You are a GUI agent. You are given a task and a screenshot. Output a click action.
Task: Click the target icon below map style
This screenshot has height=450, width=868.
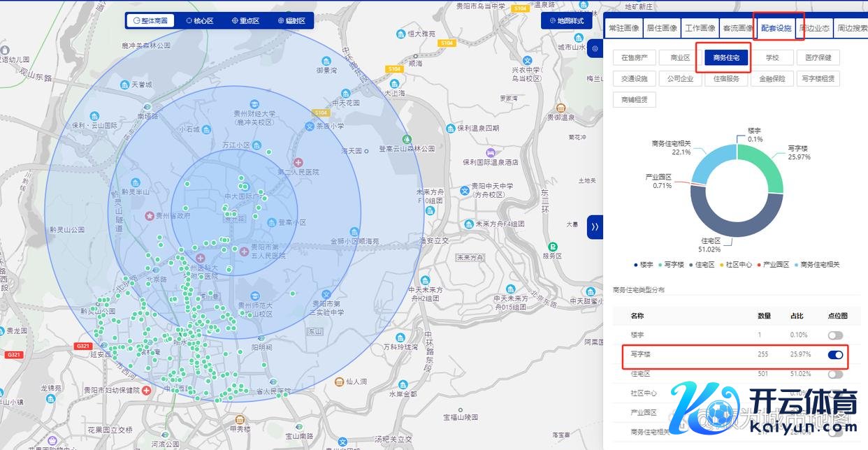595,49
